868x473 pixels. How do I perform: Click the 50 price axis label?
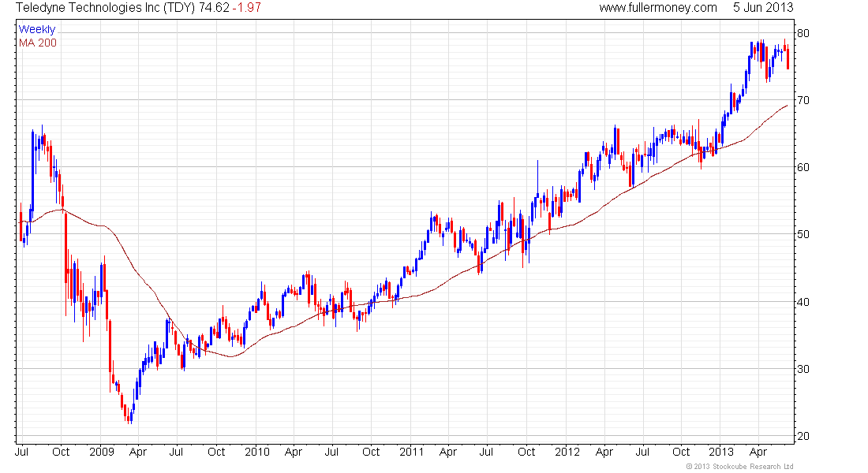click(x=803, y=234)
